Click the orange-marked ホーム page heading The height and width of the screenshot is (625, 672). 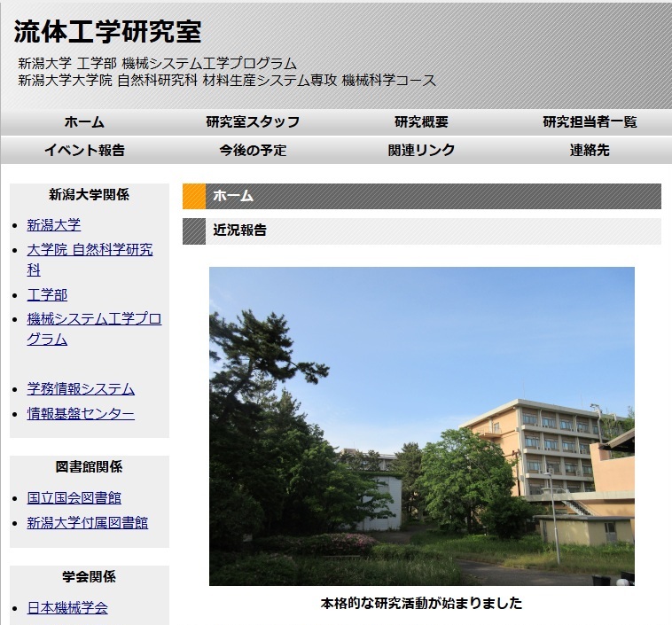point(422,196)
